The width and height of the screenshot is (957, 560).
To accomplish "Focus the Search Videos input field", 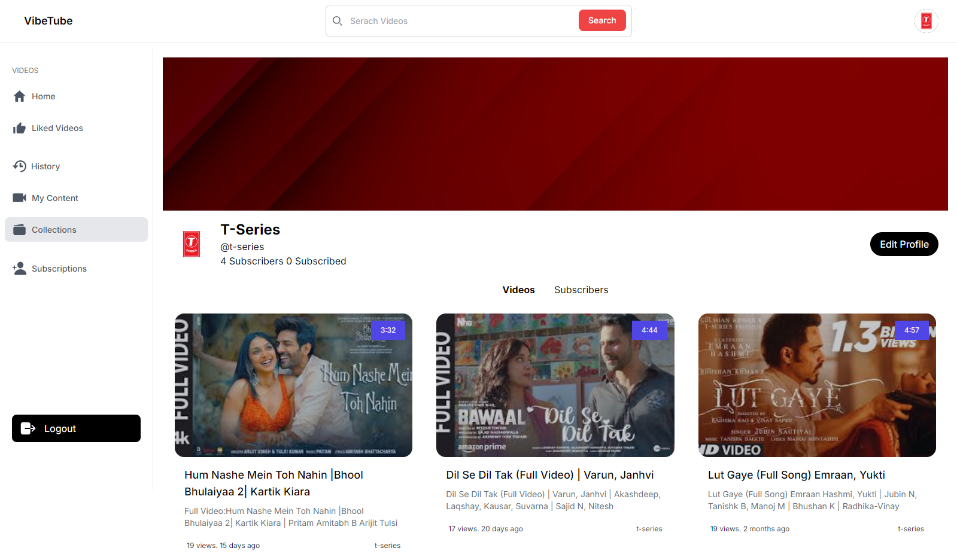I will tap(461, 21).
